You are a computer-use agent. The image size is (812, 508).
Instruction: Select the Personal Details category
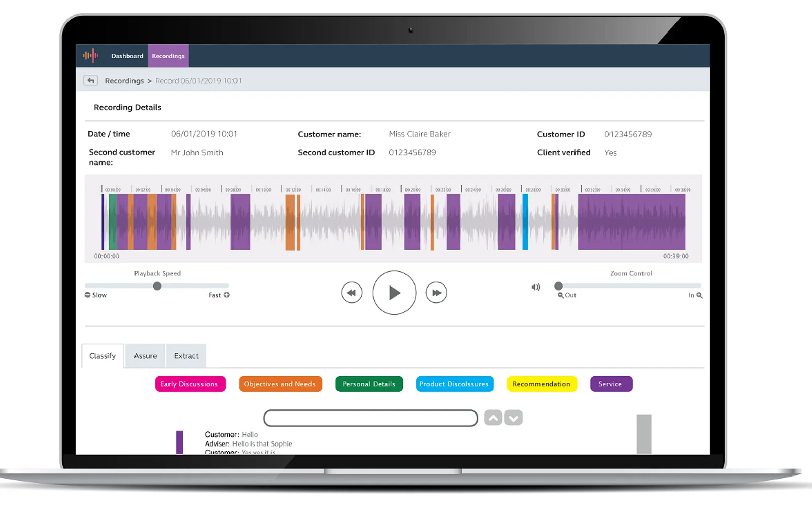(x=369, y=384)
